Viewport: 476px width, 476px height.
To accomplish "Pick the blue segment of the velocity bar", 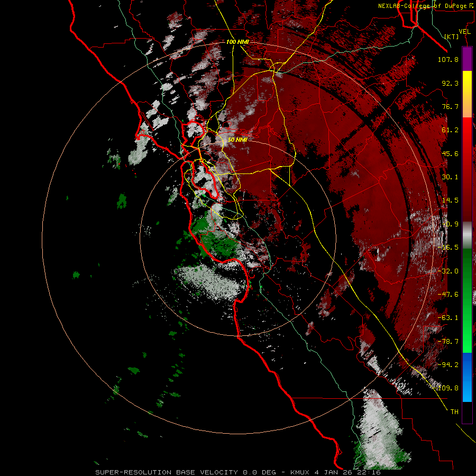I will (x=467, y=377).
